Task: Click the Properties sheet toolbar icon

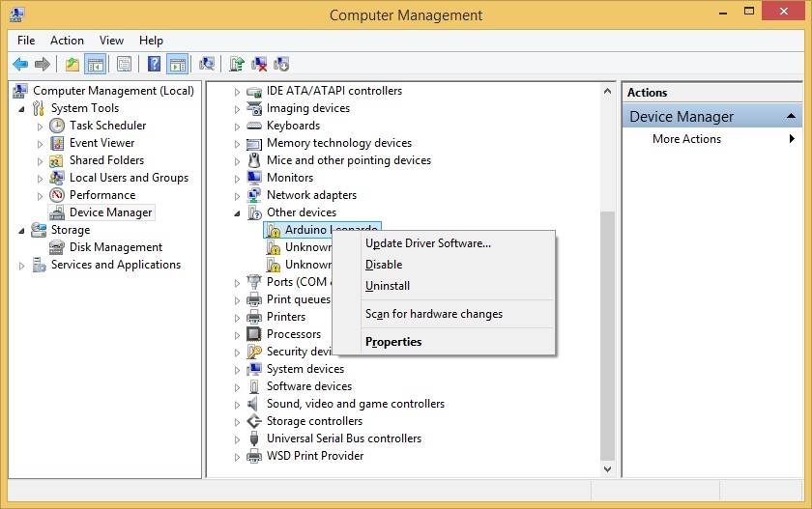Action: (x=125, y=65)
